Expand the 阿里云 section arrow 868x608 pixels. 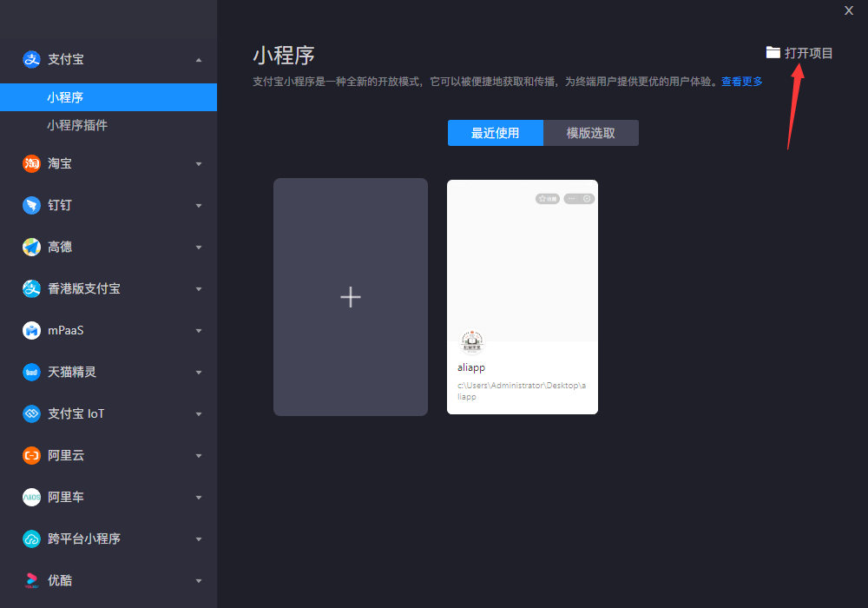point(199,456)
